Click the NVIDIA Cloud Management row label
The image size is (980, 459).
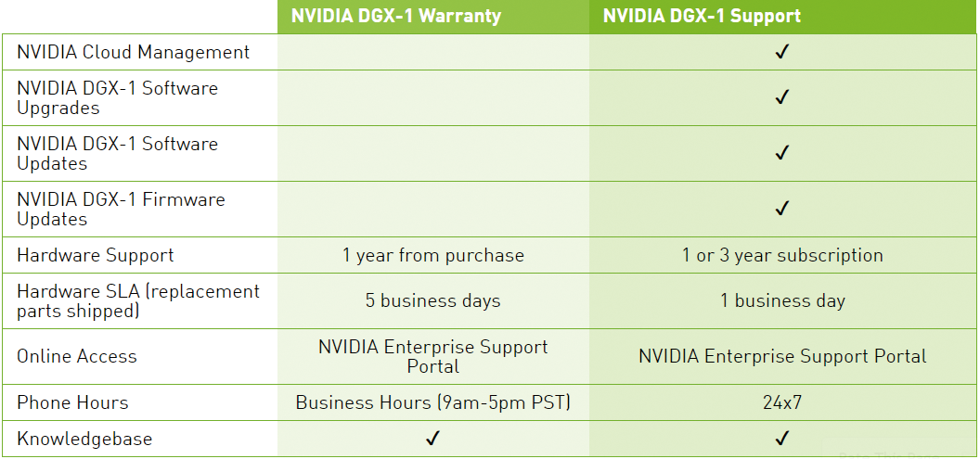click(133, 52)
